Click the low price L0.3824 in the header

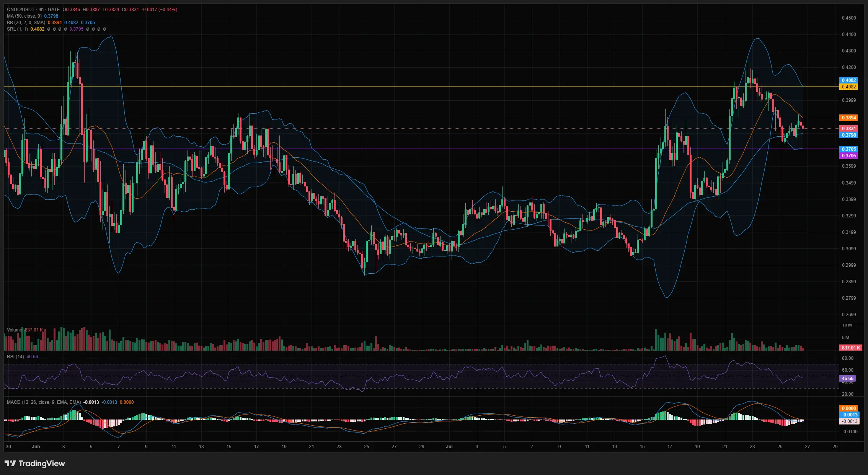pyautogui.click(x=111, y=10)
